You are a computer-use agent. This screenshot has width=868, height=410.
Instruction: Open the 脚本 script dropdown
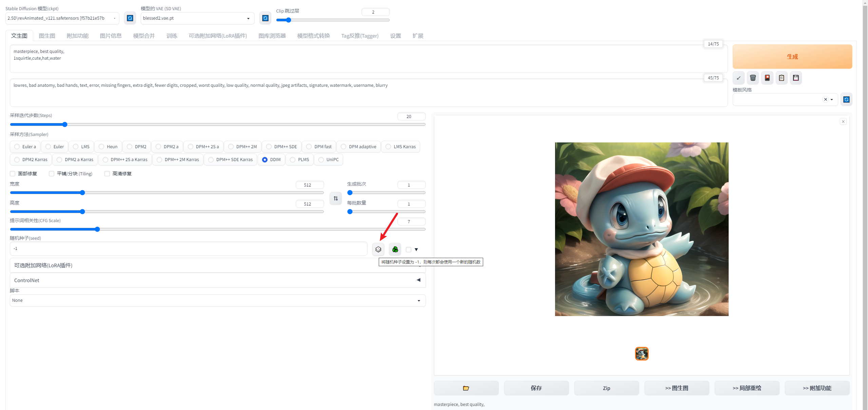(218, 300)
